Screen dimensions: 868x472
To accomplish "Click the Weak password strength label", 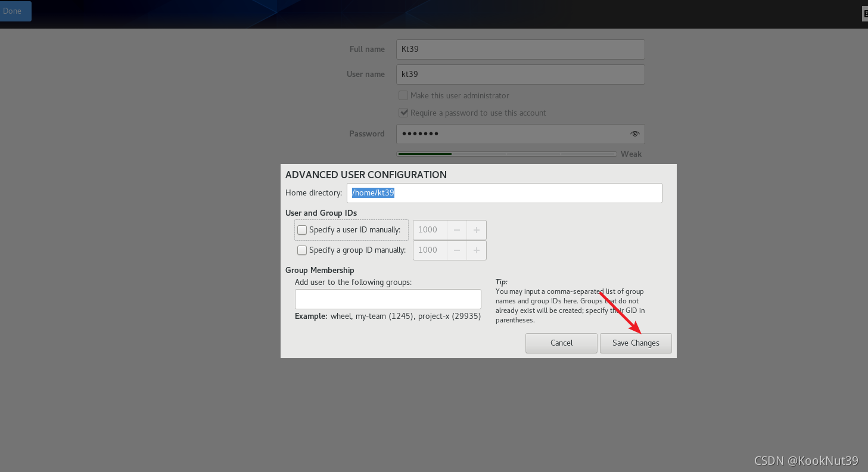I will tap(631, 154).
